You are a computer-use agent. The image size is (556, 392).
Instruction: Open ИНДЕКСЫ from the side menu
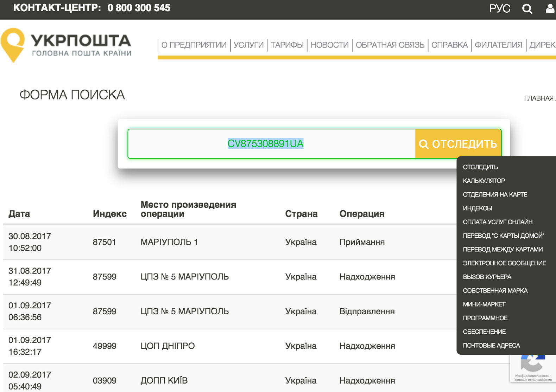[478, 208]
